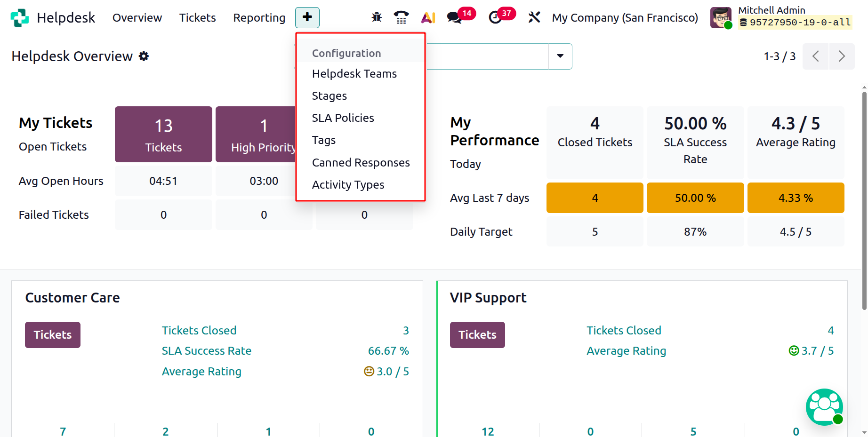Open the live chat bubble button
The image size is (868, 437).
[824, 406]
